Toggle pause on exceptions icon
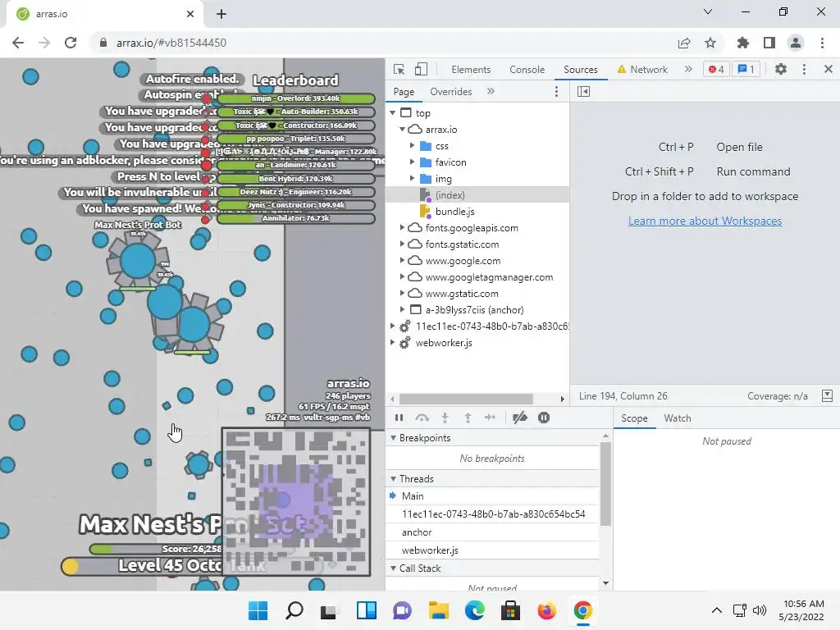Image resolution: width=840 pixels, height=630 pixels. [x=544, y=418]
